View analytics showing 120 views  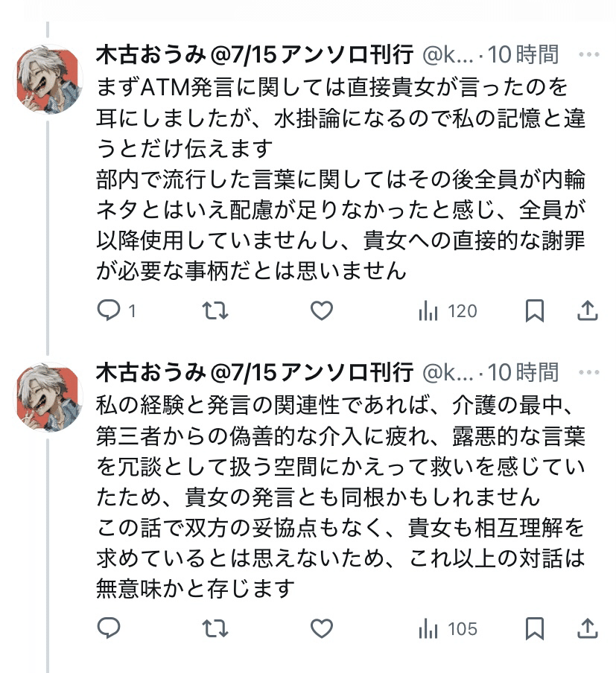[447, 311]
